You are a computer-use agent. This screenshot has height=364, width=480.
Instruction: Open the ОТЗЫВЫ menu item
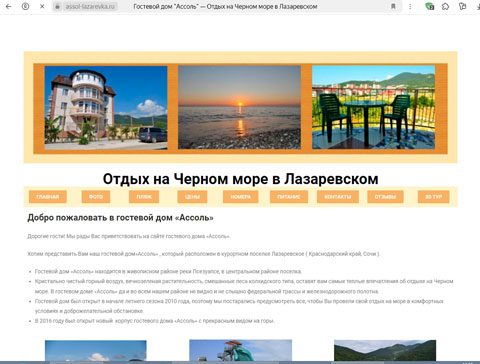point(385,197)
